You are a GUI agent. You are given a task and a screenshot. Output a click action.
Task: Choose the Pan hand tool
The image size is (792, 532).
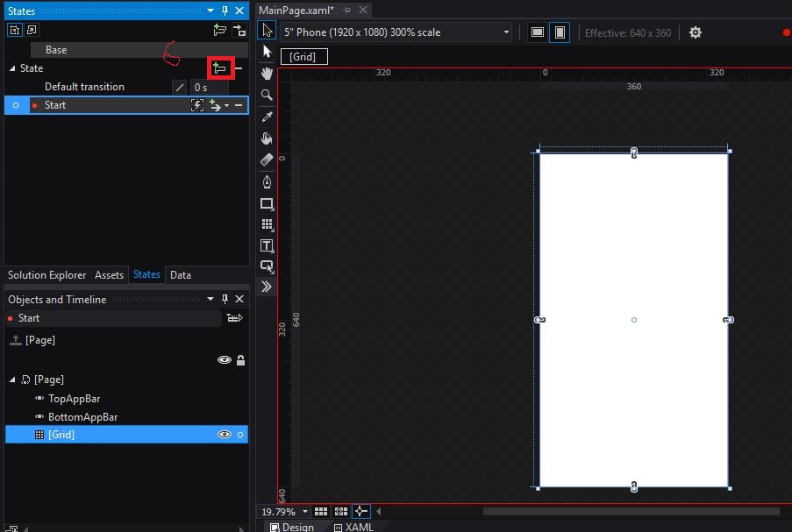coord(267,74)
